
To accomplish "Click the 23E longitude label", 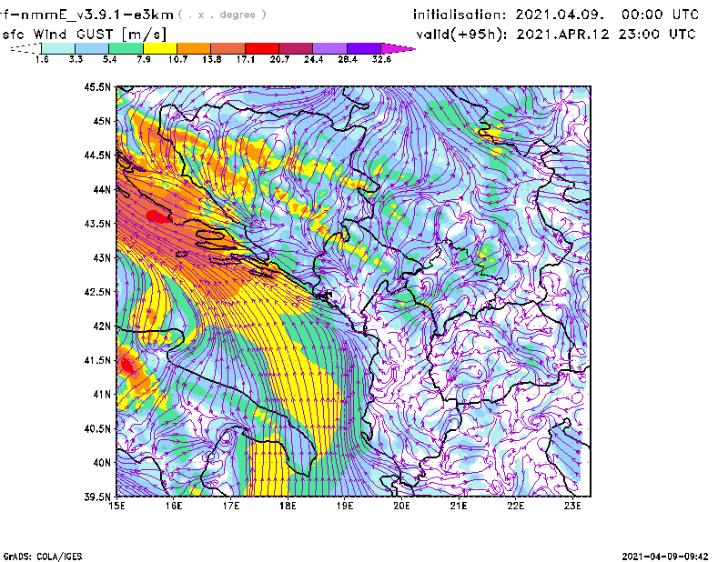I will [x=572, y=506].
